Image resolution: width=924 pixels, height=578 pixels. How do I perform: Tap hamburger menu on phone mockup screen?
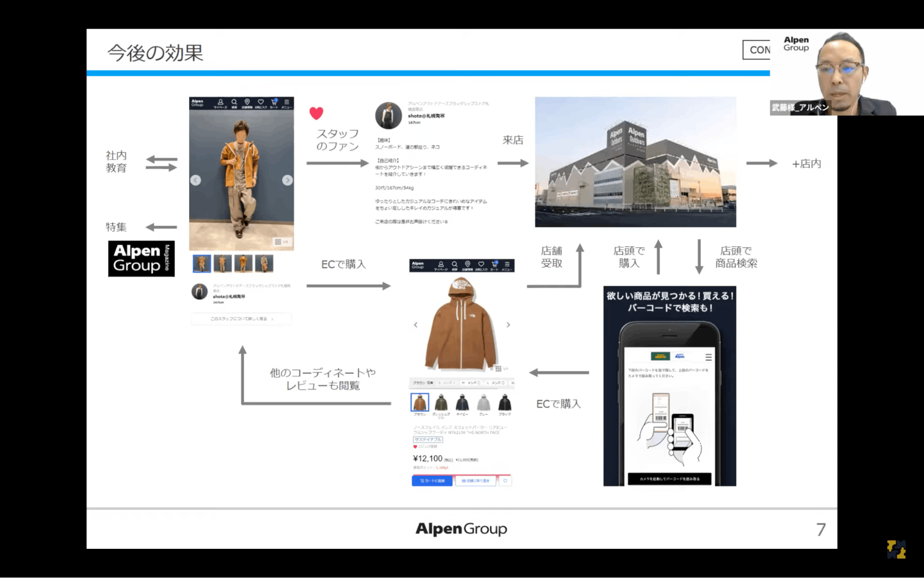click(708, 357)
